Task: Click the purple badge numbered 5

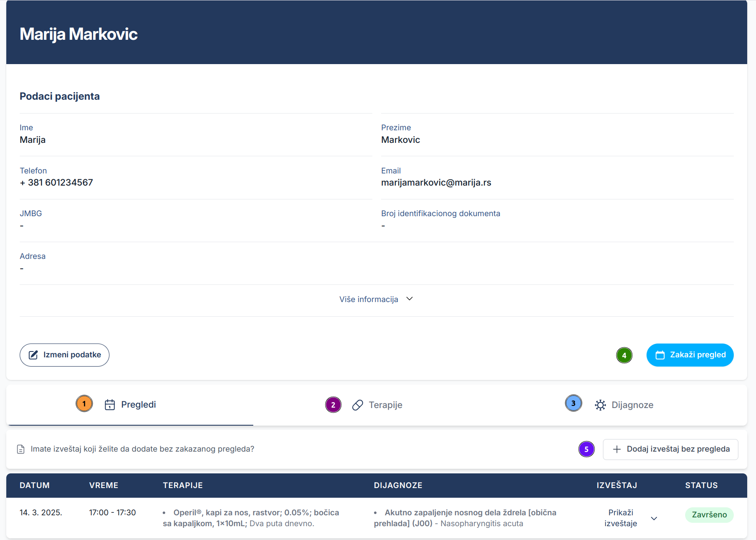Action: [x=587, y=449]
